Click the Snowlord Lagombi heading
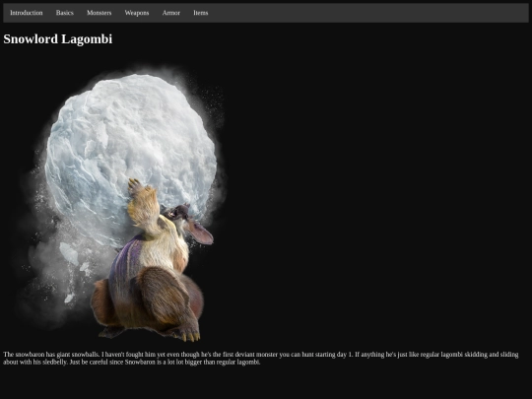This screenshot has width=532, height=399. (x=58, y=39)
